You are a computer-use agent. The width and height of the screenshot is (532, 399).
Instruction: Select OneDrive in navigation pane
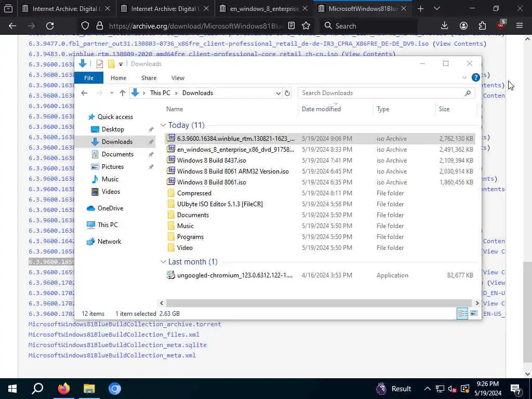coord(110,208)
